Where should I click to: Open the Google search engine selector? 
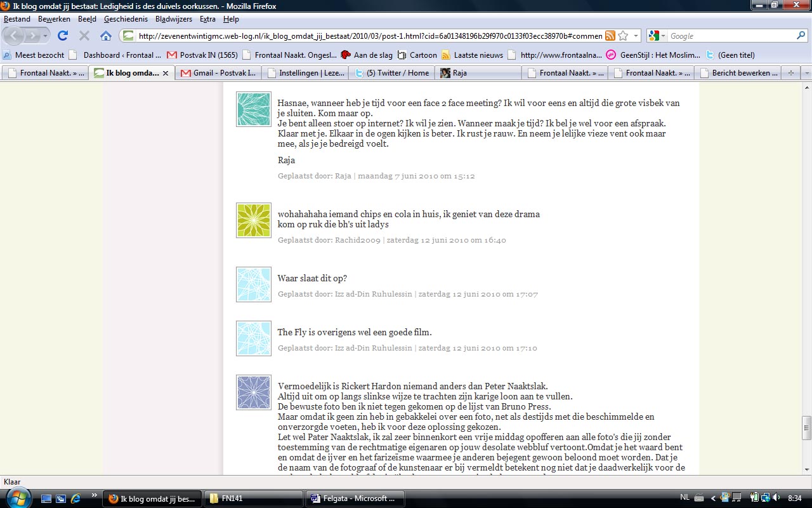click(x=657, y=36)
